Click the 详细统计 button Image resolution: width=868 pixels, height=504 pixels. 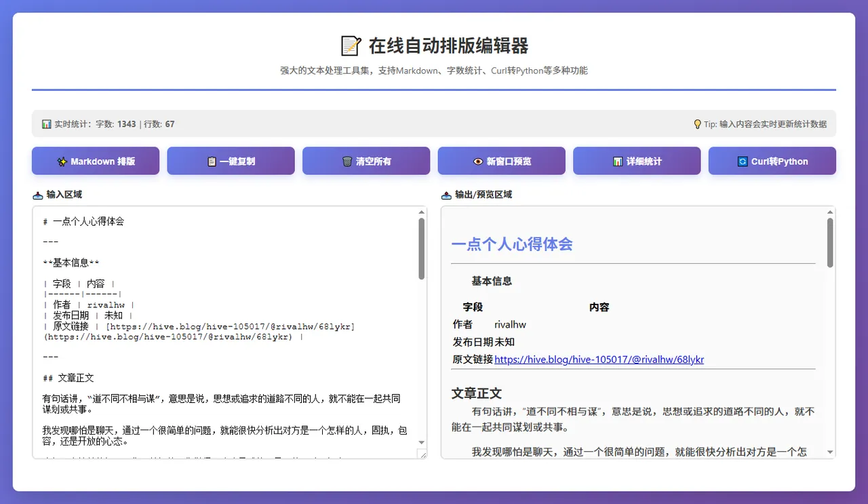coord(637,161)
